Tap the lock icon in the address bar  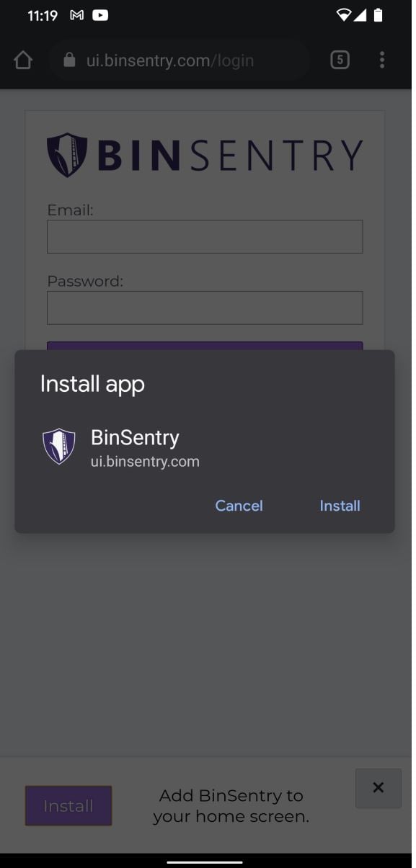68,60
